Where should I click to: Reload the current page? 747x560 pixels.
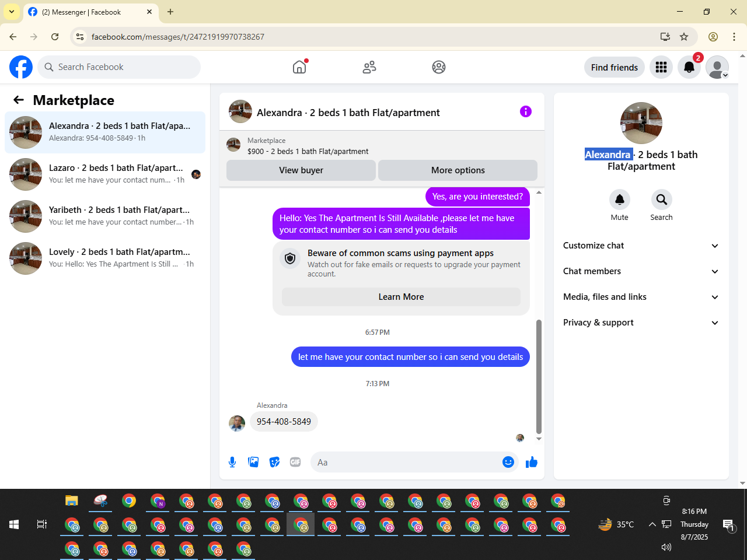tap(55, 37)
